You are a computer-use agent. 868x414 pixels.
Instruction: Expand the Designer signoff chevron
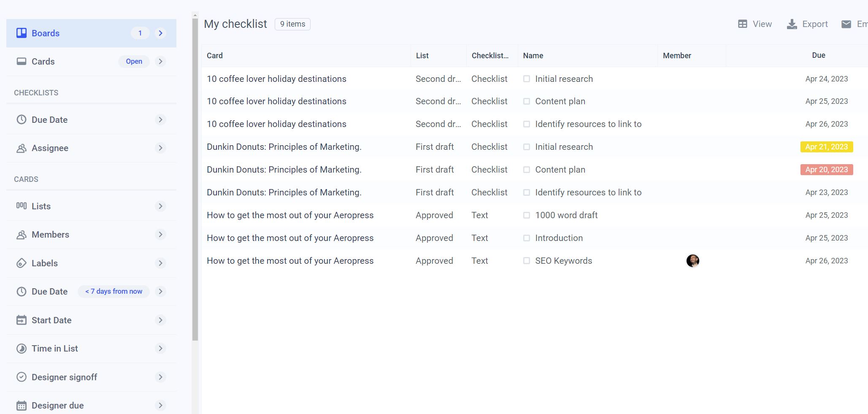point(160,377)
